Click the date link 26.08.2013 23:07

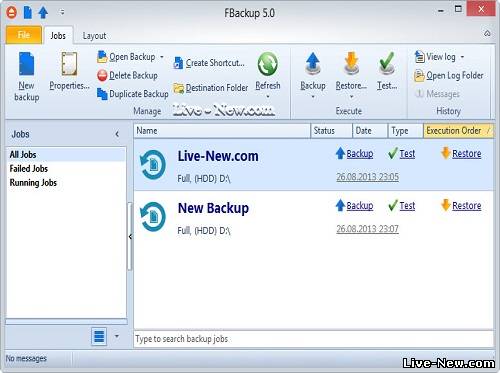pyautogui.click(x=367, y=229)
